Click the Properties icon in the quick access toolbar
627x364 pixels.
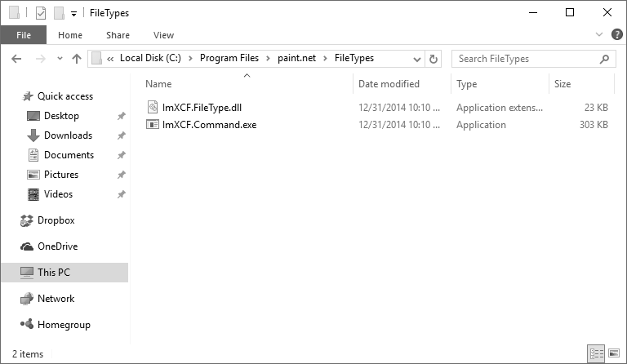point(41,13)
